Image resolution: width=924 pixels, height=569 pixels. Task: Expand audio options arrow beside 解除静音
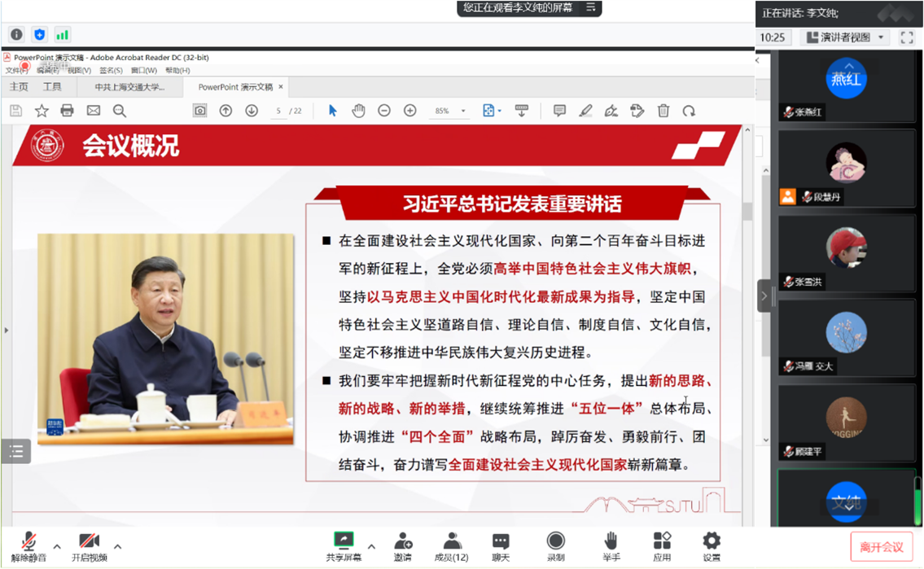(x=57, y=546)
